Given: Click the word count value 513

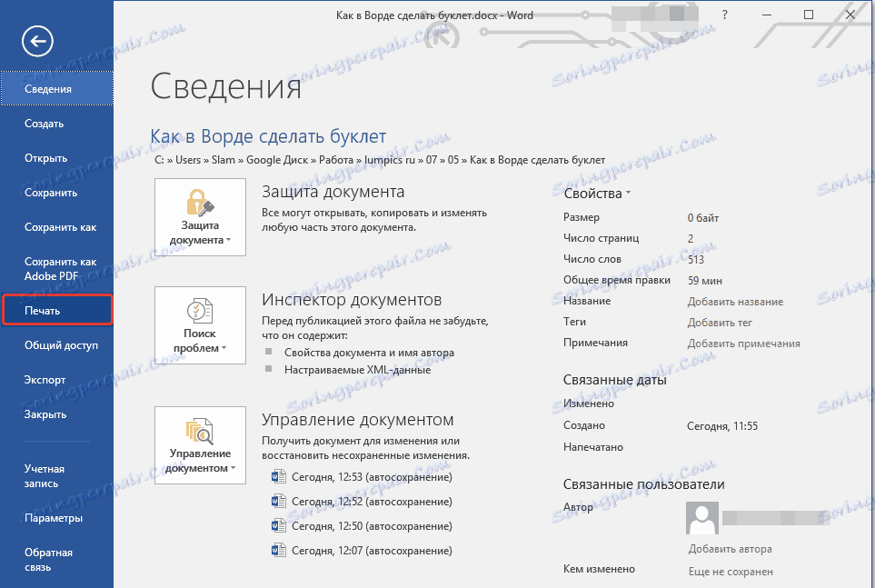Looking at the screenshot, I should (x=696, y=260).
